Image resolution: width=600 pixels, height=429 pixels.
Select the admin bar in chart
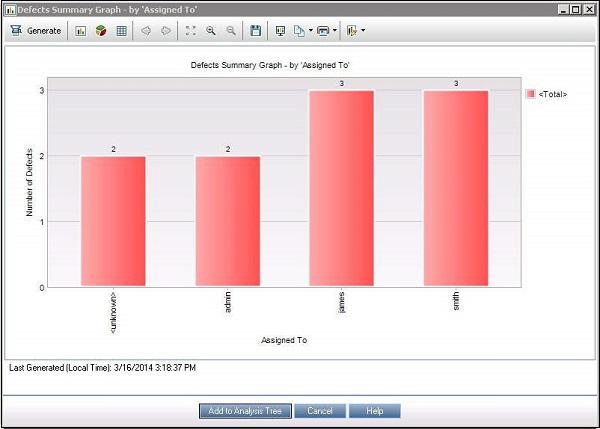[227, 221]
